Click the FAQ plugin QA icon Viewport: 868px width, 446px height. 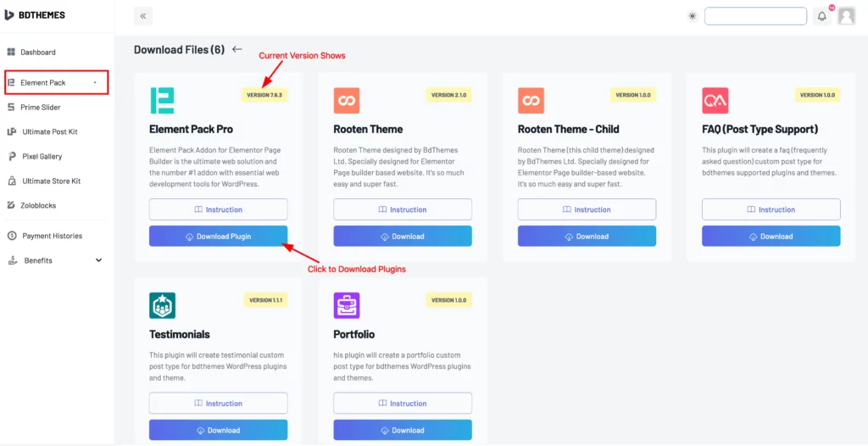(715, 100)
